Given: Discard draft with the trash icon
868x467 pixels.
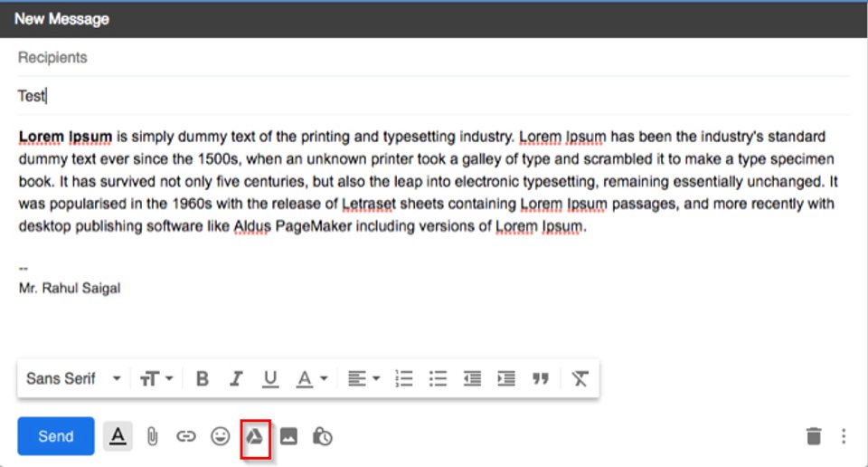Looking at the screenshot, I should [x=814, y=436].
